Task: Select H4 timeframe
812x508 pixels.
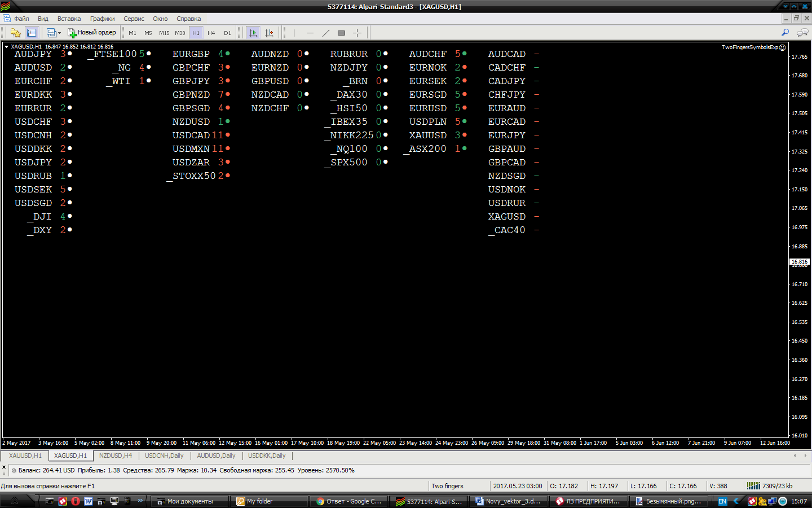Action: pyautogui.click(x=211, y=33)
